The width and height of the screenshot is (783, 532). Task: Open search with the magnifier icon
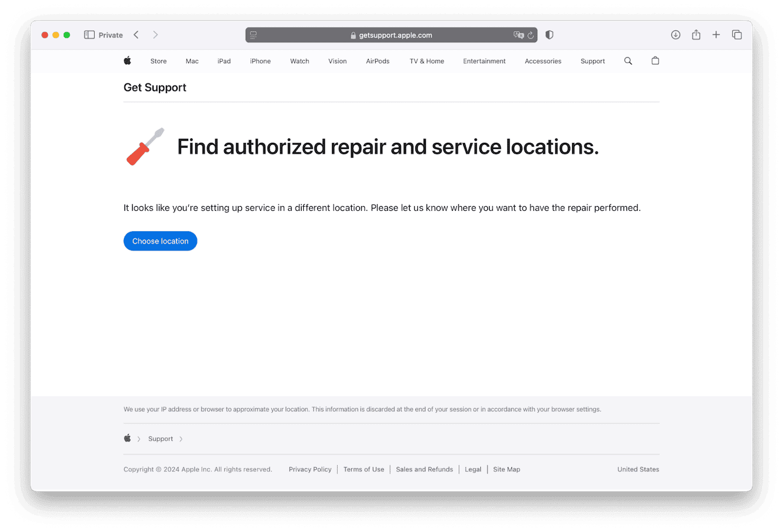[628, 61]
